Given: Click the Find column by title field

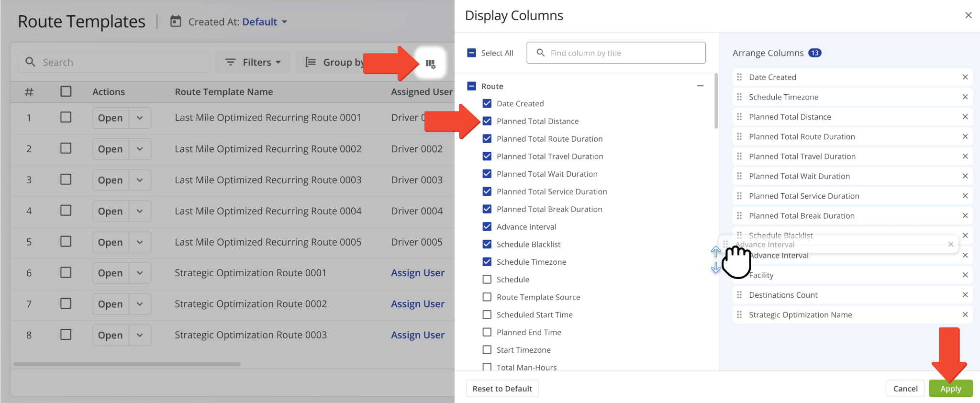Looking at the screenshot, I should coord(616,53).
